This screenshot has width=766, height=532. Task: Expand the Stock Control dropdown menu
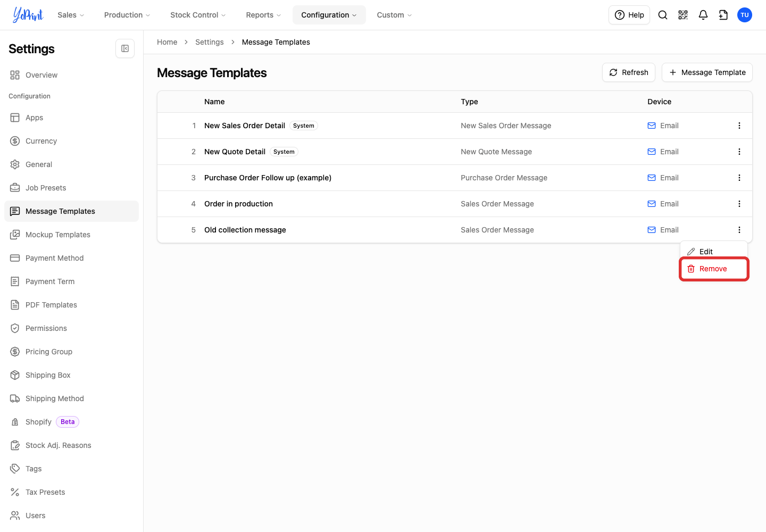198,15
